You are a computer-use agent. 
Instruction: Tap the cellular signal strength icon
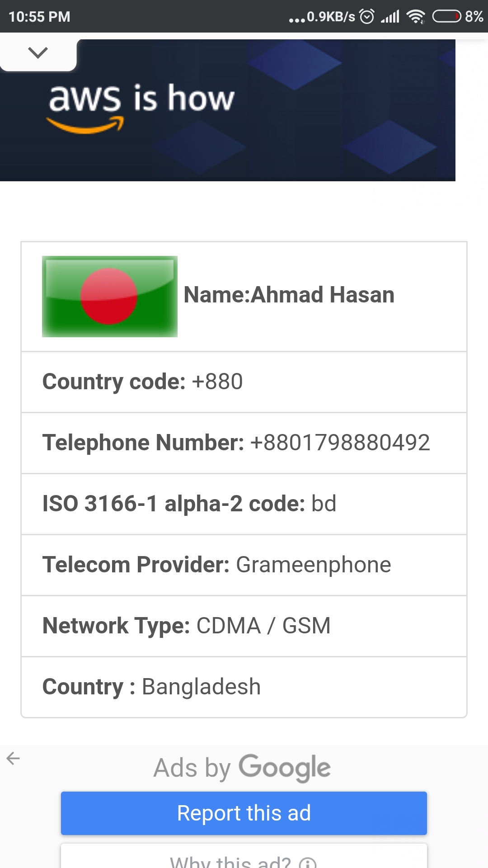[390, 17]
